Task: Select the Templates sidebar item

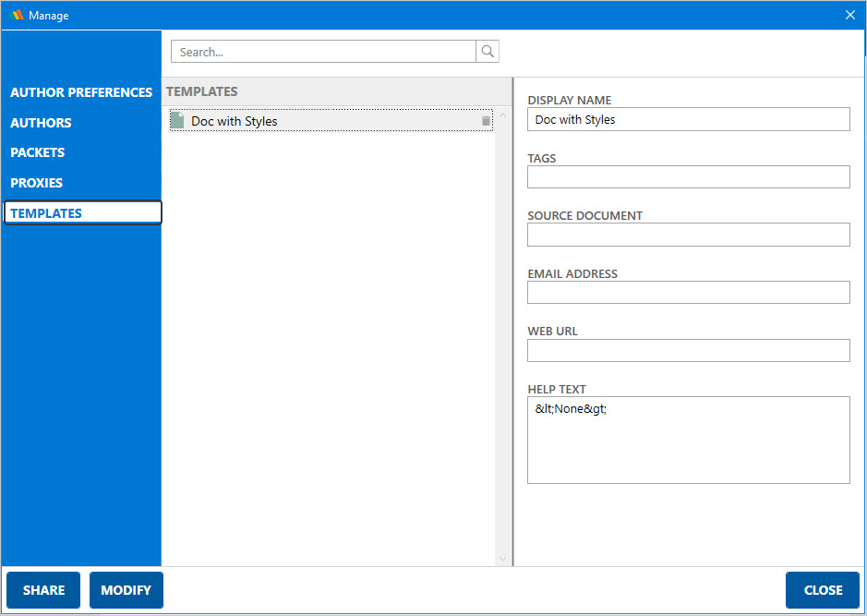Action: click(82, 213)
